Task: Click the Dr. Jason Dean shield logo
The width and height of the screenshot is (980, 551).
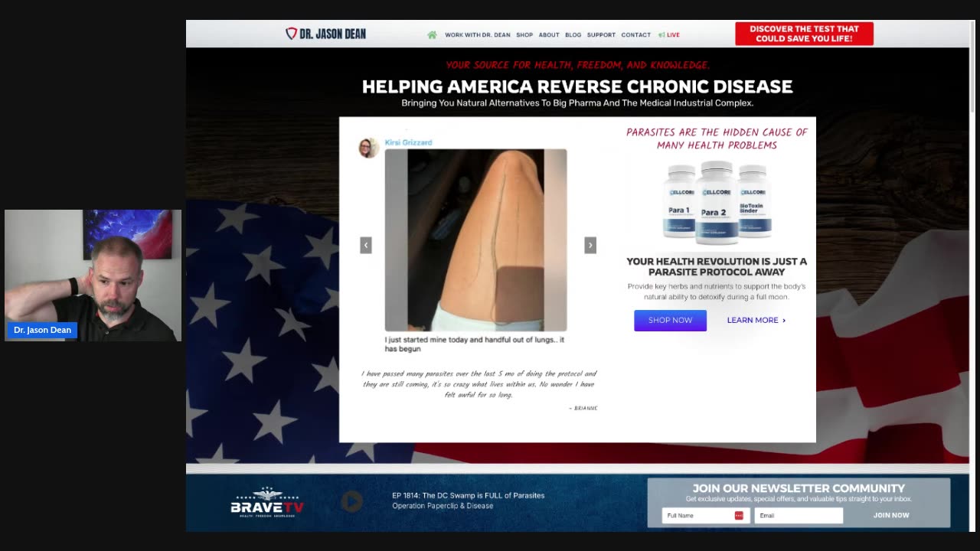Action: point(325,34)
